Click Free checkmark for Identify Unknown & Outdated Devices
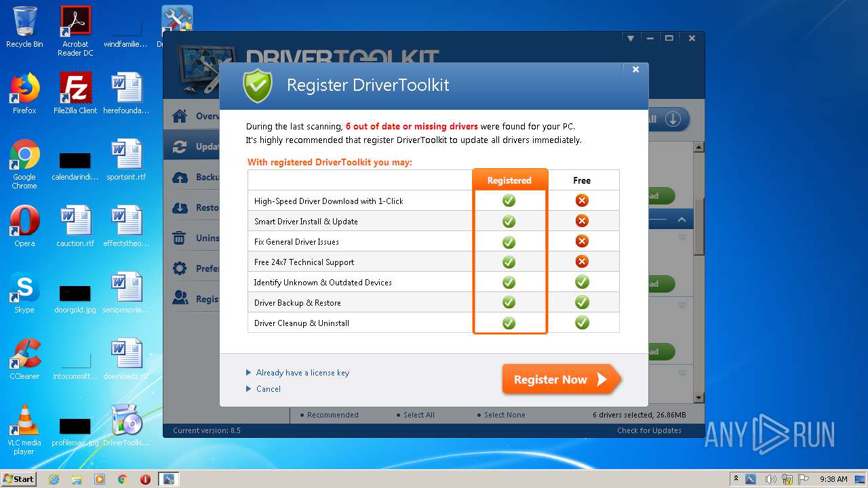 (582, 282)
